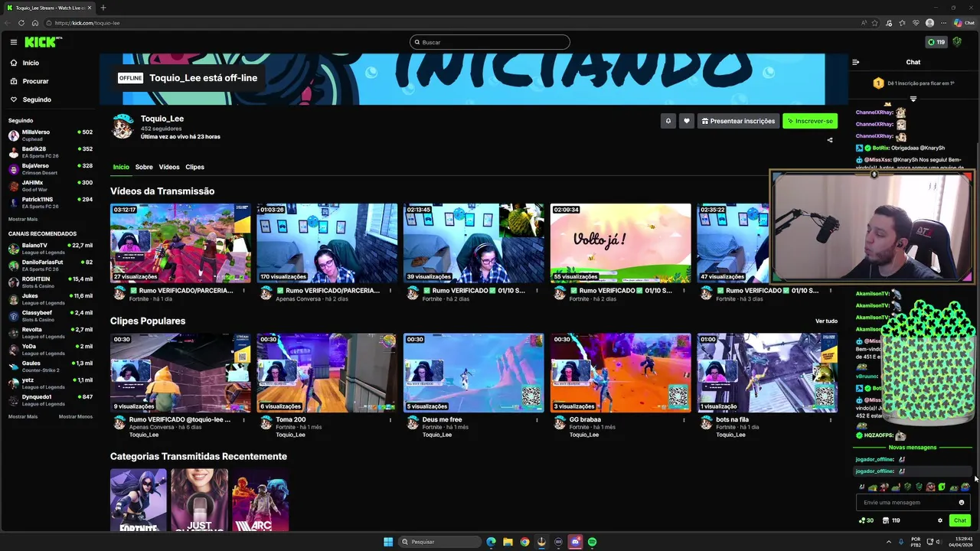
Task: Switch to the Sobre tab
Action: tap(144, 167)
